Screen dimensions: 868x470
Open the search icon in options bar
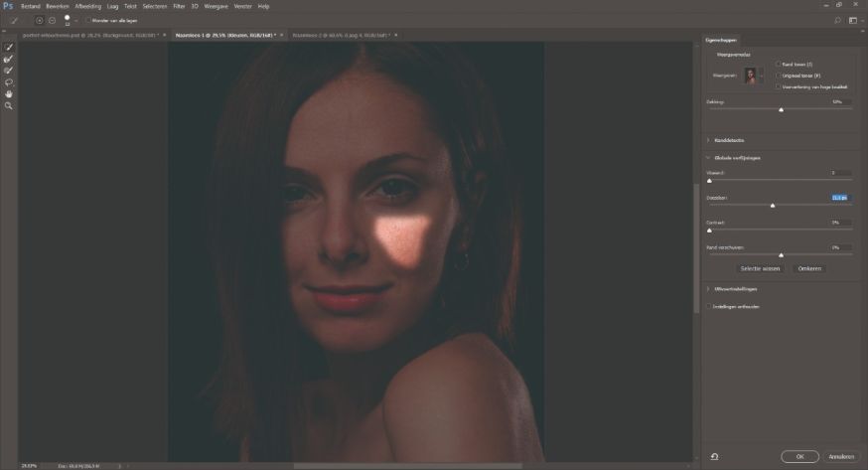click(x=837, y=20)
